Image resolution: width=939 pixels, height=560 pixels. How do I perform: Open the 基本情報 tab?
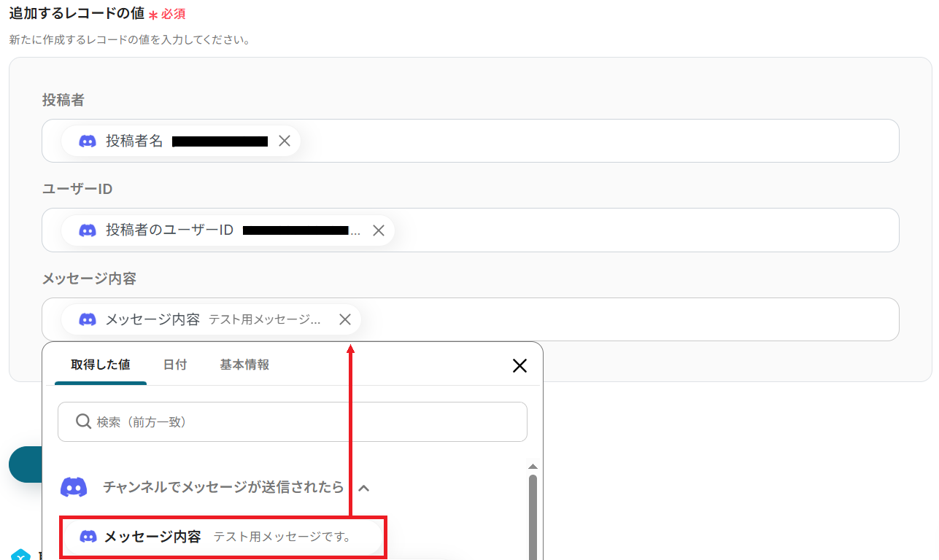point(244,365)
